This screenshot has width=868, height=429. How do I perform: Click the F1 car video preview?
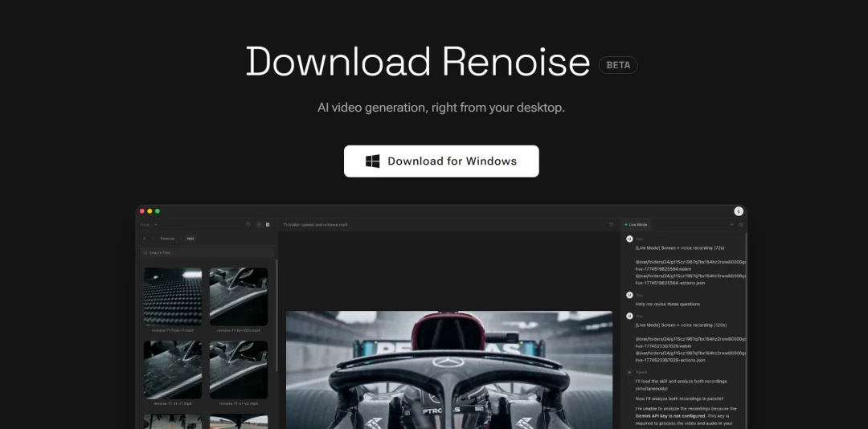pyautogui.click(x=449, y=370)
